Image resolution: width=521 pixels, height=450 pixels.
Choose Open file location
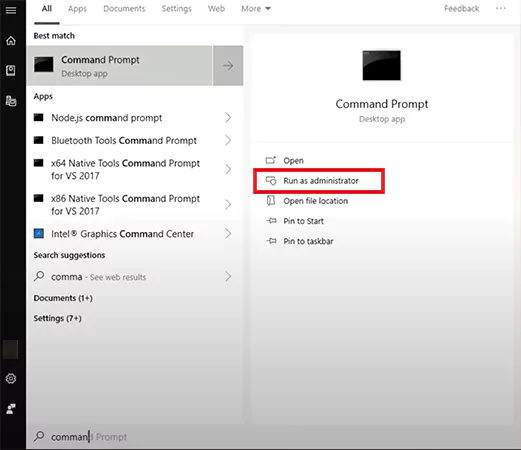(316, 201)
